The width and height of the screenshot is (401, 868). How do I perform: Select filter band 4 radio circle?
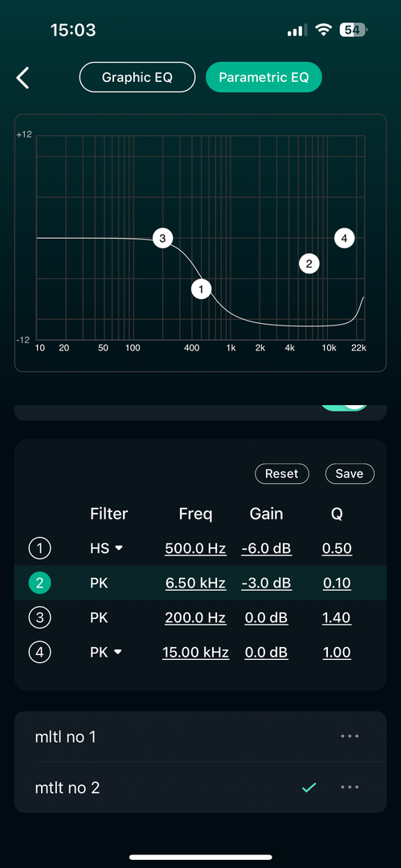[39, 652]
